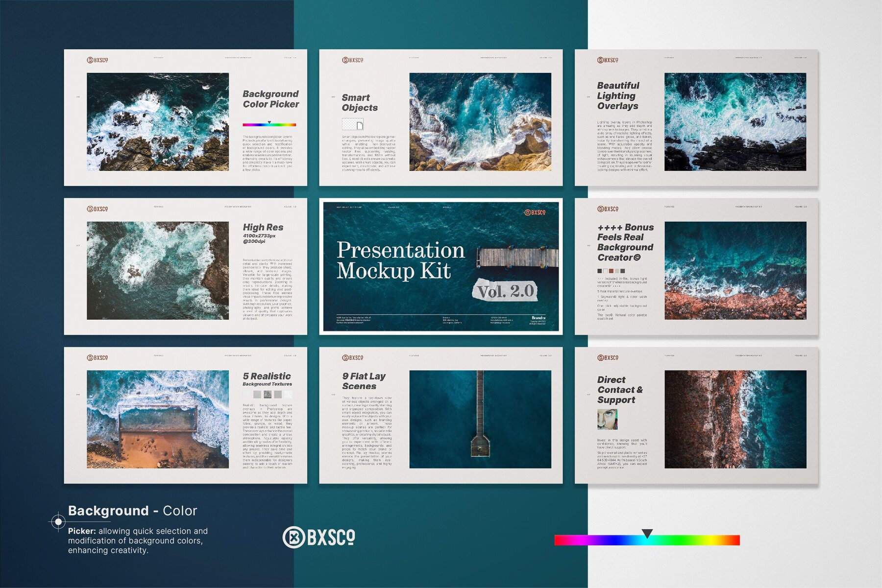Click the BXSCO icon on the Direct Contact slide
Image resolution: width=882 pixels, height=588 pixels.
(608, 358)
